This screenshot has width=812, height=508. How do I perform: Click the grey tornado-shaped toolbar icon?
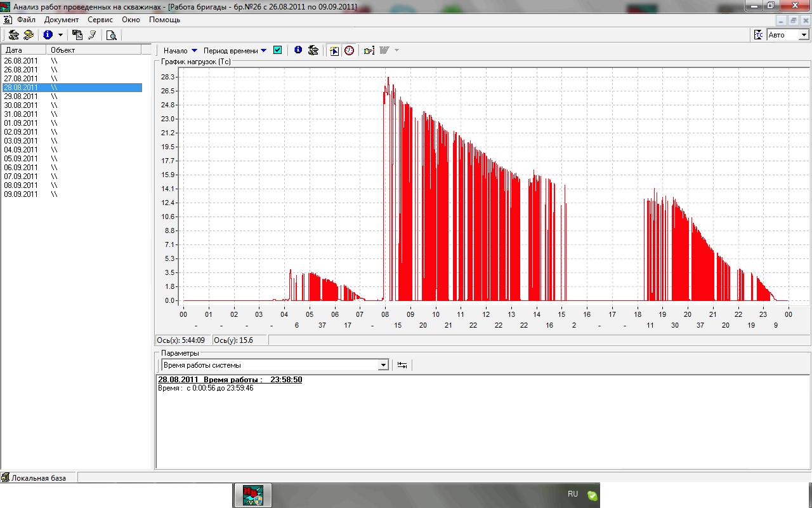pos(93,35)
